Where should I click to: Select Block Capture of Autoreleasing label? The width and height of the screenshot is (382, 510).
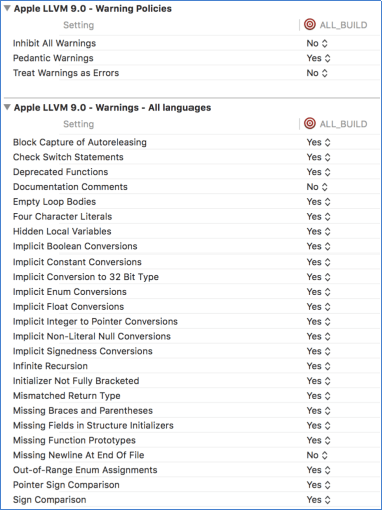80,142
